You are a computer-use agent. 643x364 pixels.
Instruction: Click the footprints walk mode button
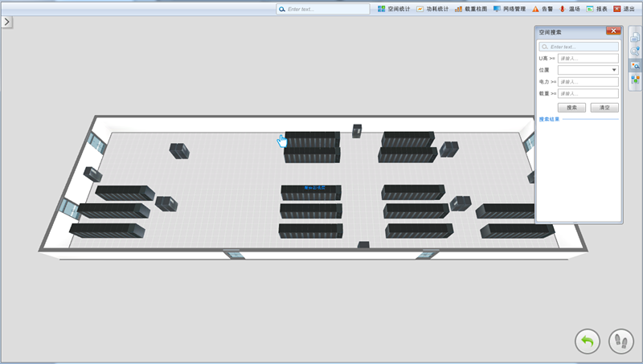click(x=621, y=342)
